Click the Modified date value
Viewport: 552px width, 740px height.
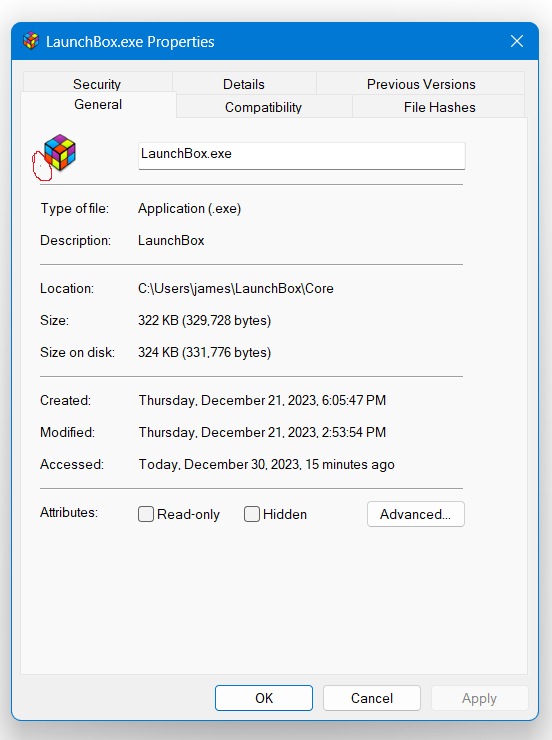point(262,432)
